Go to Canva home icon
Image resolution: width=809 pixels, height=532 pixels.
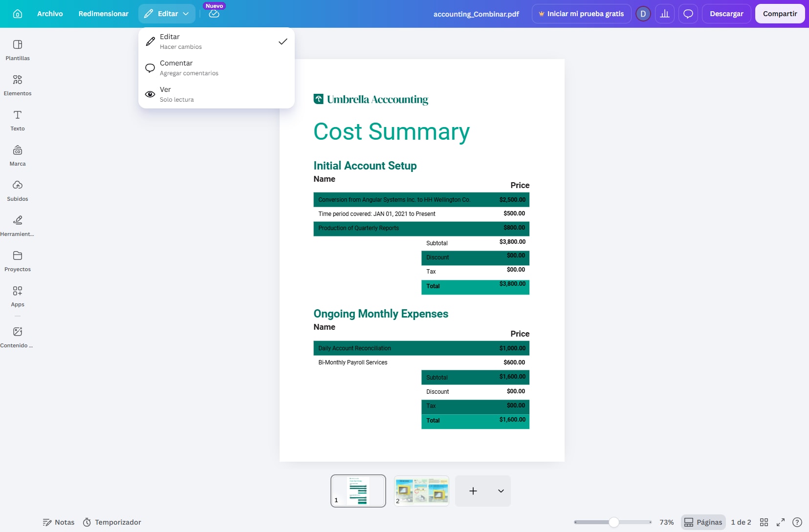coord(18,14)
